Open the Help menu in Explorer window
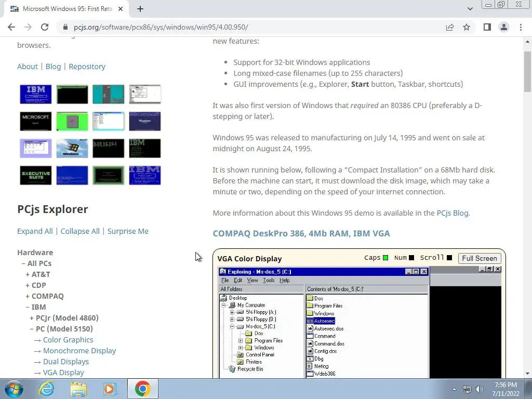The height and width of the screenshot is (399, 532). tap(284, 280)
